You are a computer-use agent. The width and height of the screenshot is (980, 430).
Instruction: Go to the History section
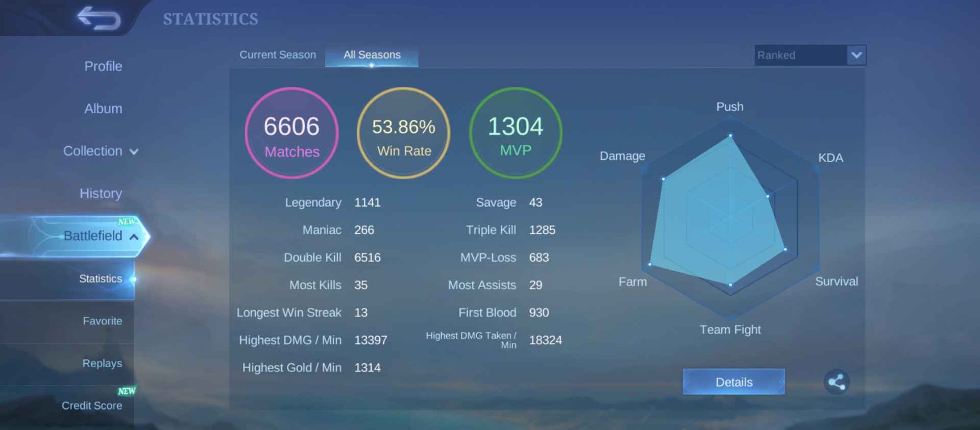point(101,193)
